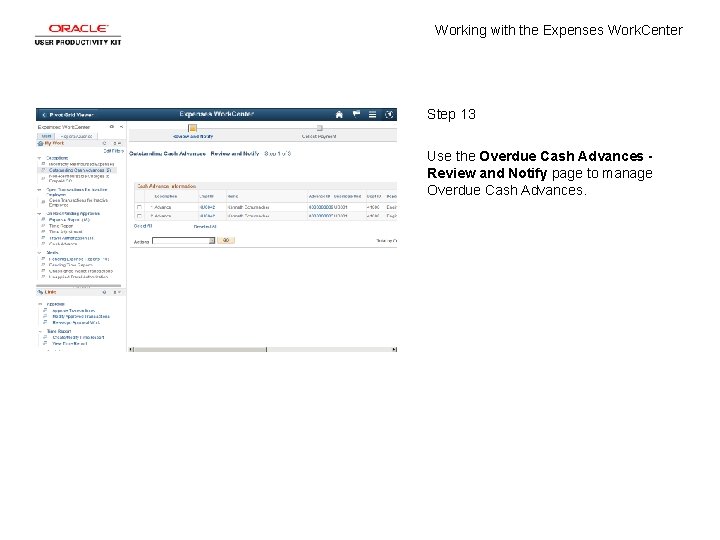
Task: Collapse the Alerts group
Action: [39, 253]
